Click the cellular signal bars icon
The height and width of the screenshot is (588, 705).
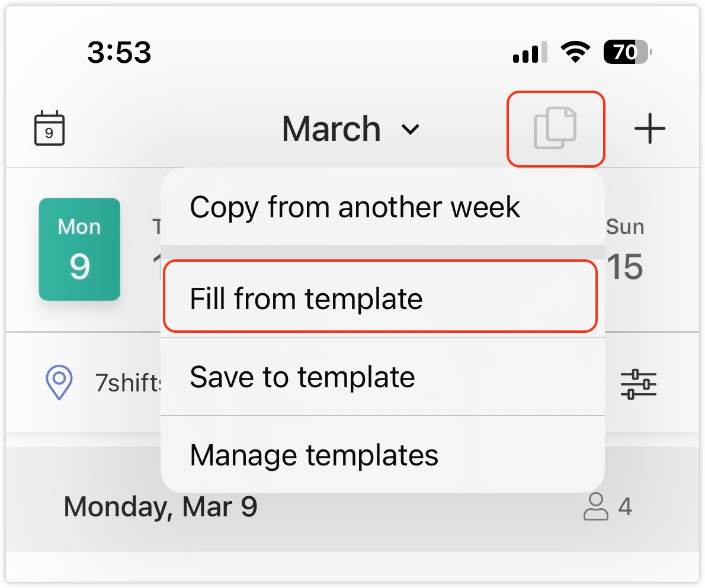[526, 54]
